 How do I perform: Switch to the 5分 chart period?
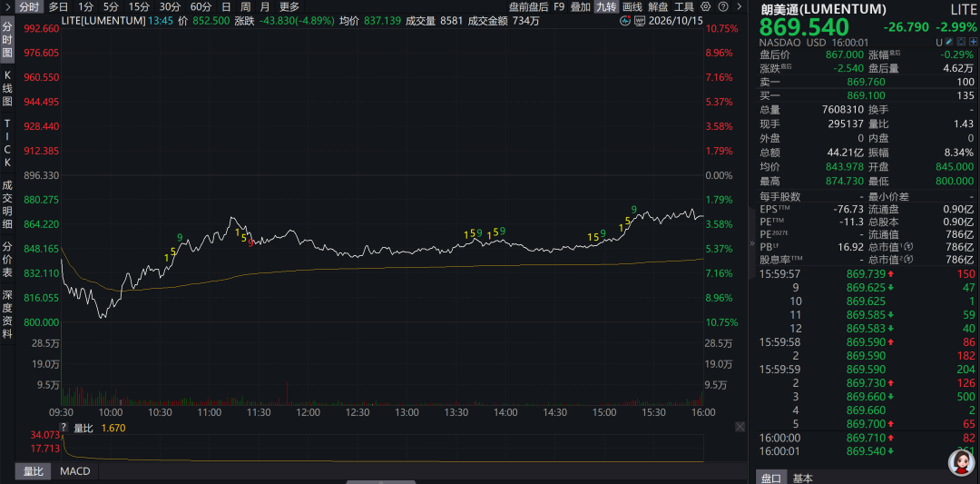[111, 7]
